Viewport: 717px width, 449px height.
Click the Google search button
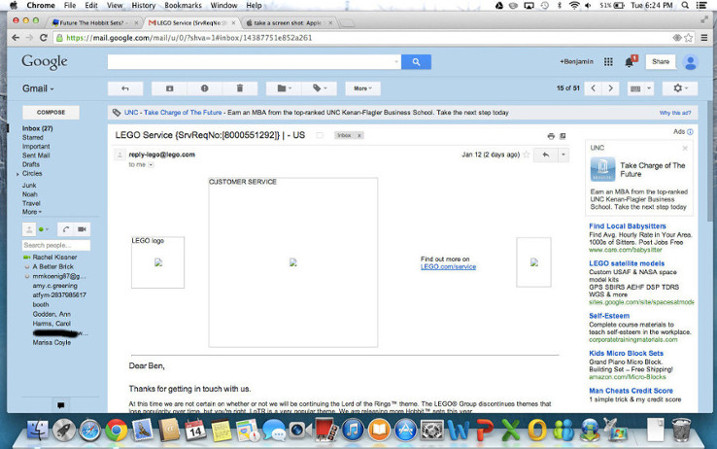[416, 62]
